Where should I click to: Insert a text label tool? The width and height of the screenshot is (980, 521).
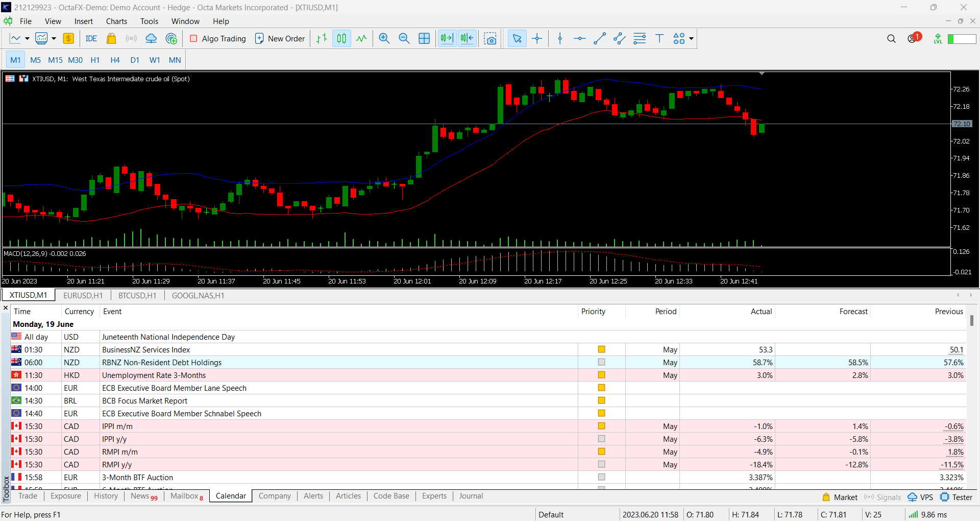click(659, 38)
